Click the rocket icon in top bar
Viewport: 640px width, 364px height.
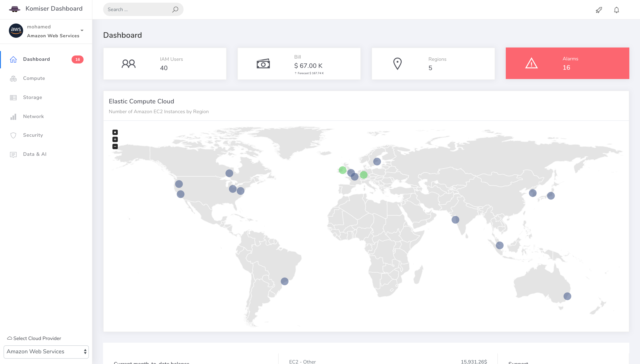(599, 10)
